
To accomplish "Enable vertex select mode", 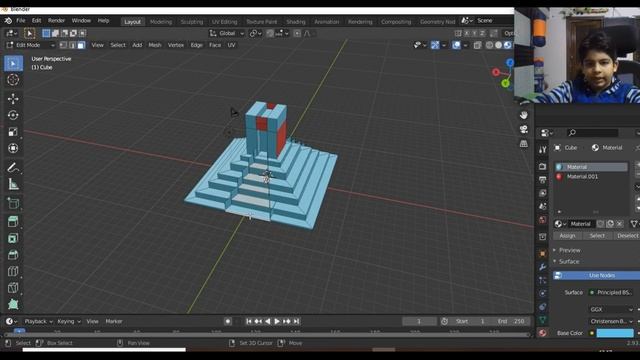I will point(63,45).
